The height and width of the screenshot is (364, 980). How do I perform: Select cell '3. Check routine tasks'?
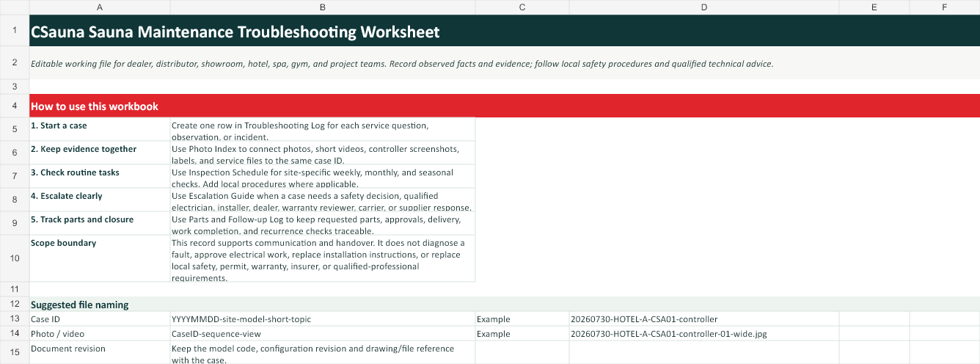pos(100,176)
